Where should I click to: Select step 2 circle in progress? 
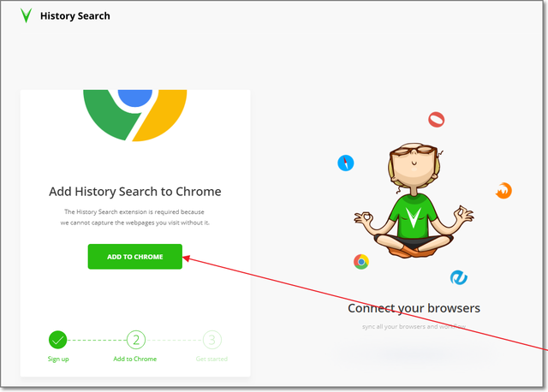(x=136, y=340)
